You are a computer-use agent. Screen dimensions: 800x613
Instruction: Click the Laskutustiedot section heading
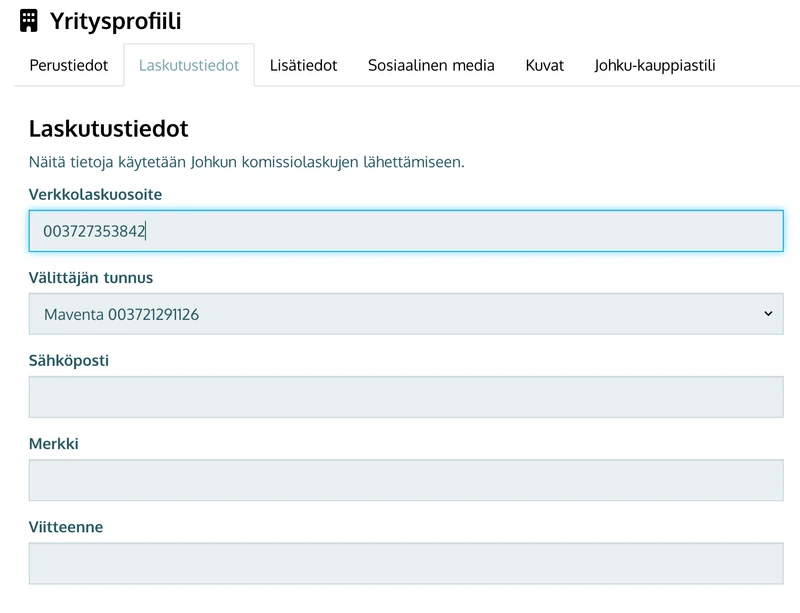(109, 129)
